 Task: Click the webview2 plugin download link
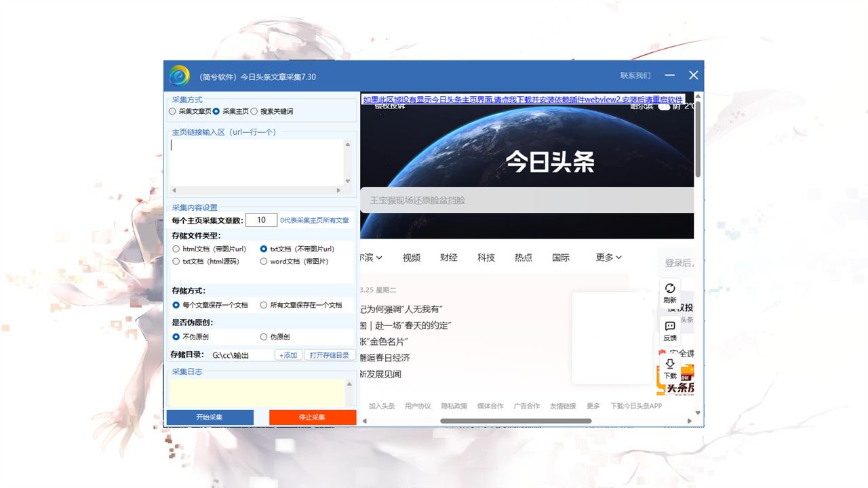pyautogui.click(x=522, y=100)
